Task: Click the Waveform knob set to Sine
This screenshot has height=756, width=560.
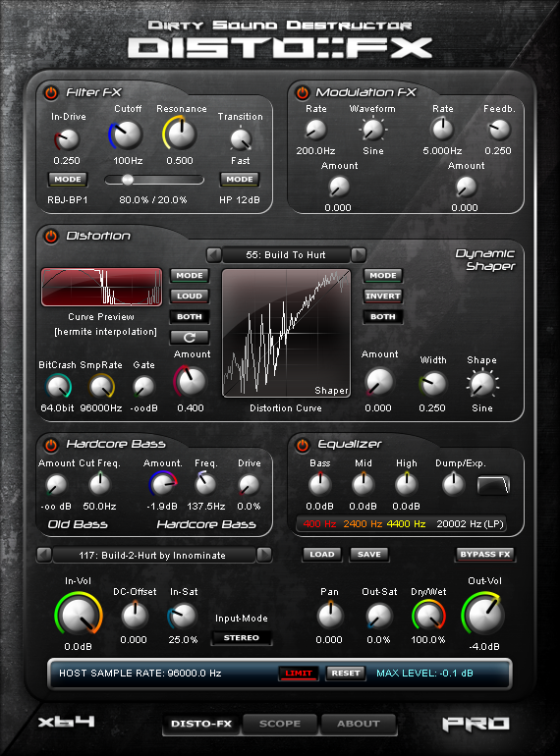Action: click(373, 130)
